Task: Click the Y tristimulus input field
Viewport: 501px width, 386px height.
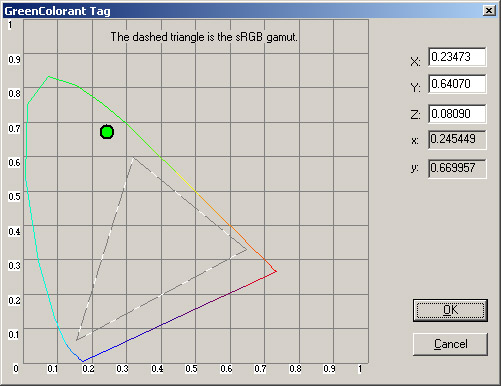Action: tap(457, 84)
